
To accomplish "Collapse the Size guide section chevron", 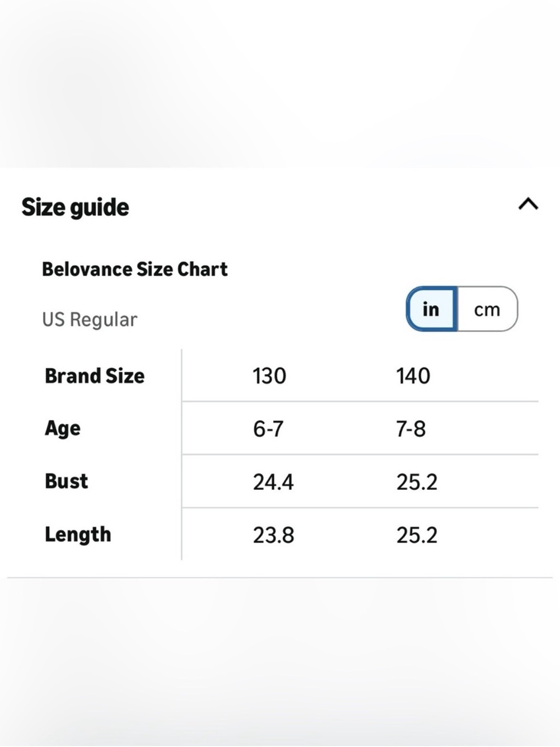I will [x=528, y=204].
